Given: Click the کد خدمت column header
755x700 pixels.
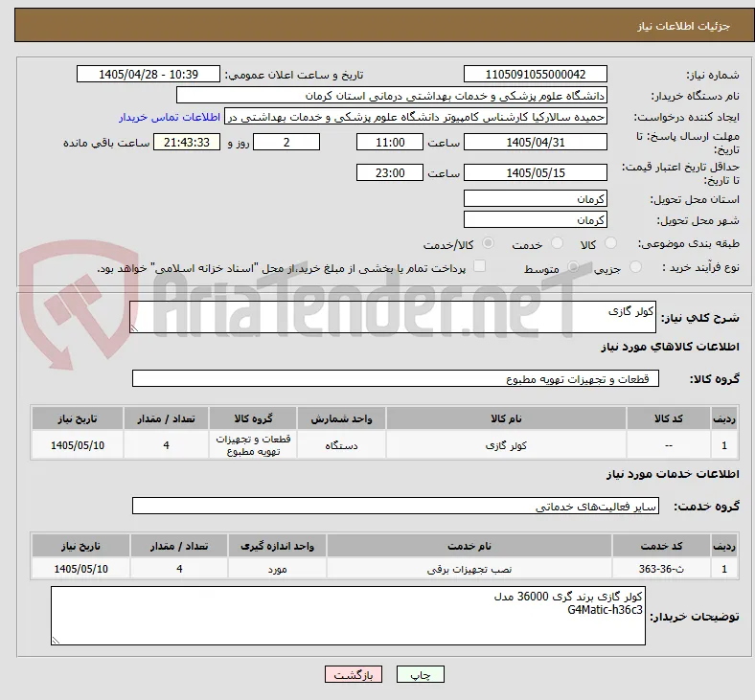Looking at the screenshot, I should pos(662,546).
